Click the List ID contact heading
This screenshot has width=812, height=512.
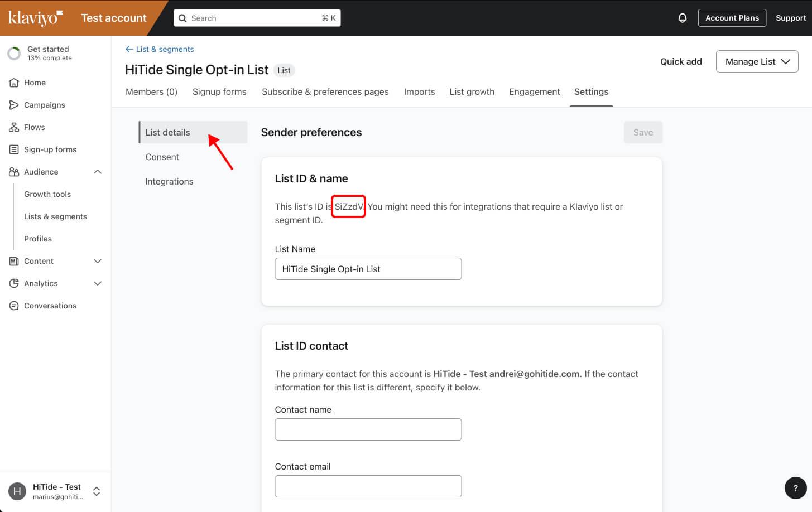311,346
